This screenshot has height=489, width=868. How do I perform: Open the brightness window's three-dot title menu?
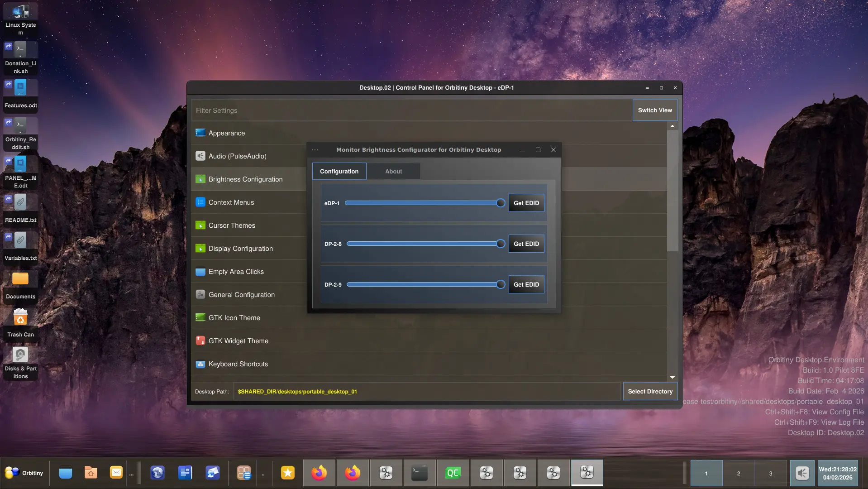315,150
